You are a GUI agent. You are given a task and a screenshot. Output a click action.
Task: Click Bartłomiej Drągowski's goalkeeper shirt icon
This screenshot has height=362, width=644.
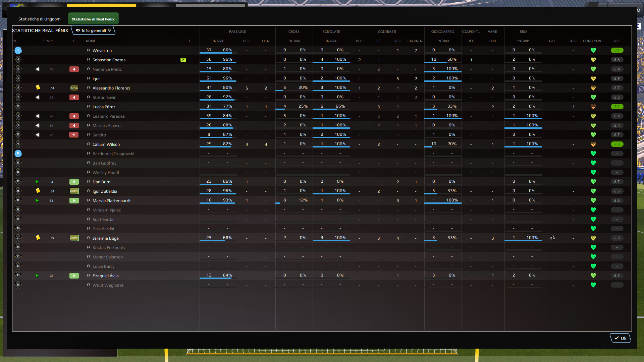[18, 154]
